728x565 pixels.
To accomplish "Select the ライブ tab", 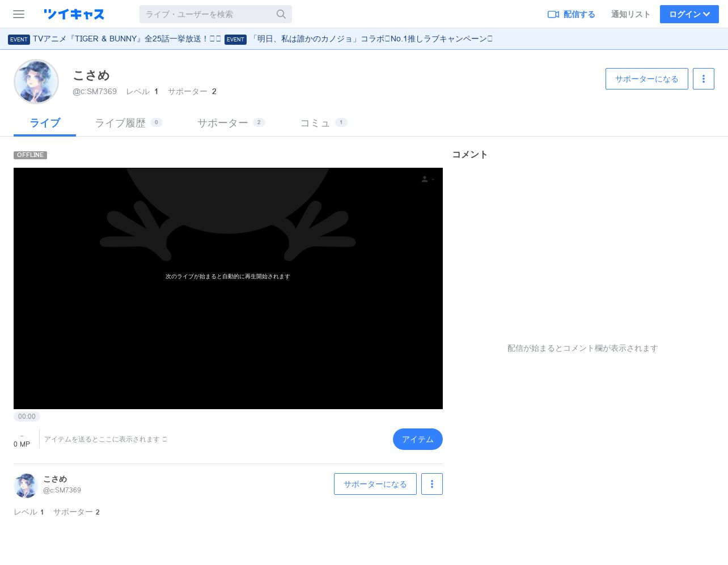I will point(45,123).
